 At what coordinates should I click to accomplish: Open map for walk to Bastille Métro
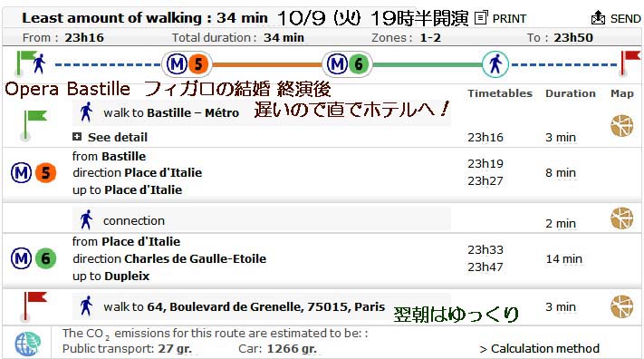pyautogui.click(x=622, y=126)
